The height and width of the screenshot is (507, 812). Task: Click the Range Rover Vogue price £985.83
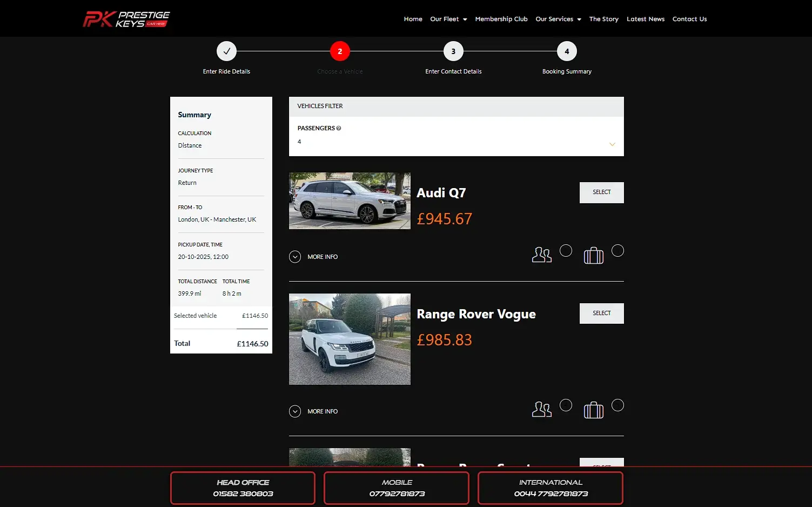[x=445, y=340]
